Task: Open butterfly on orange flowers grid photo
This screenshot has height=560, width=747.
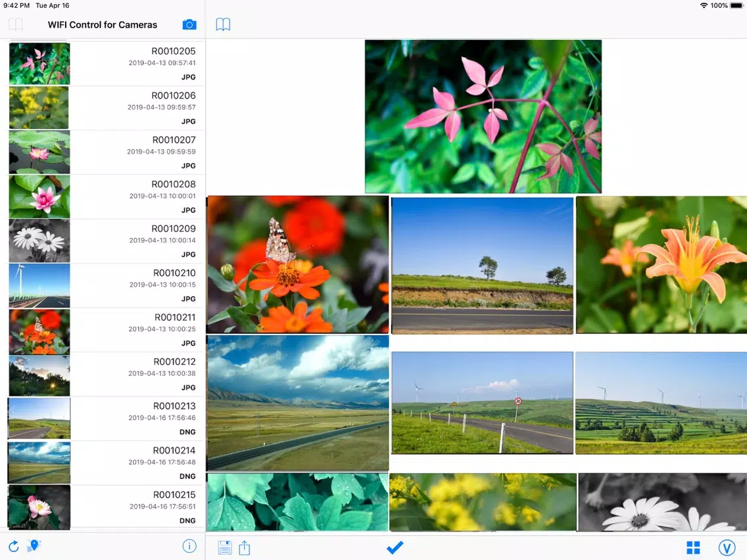Action: 298,264
